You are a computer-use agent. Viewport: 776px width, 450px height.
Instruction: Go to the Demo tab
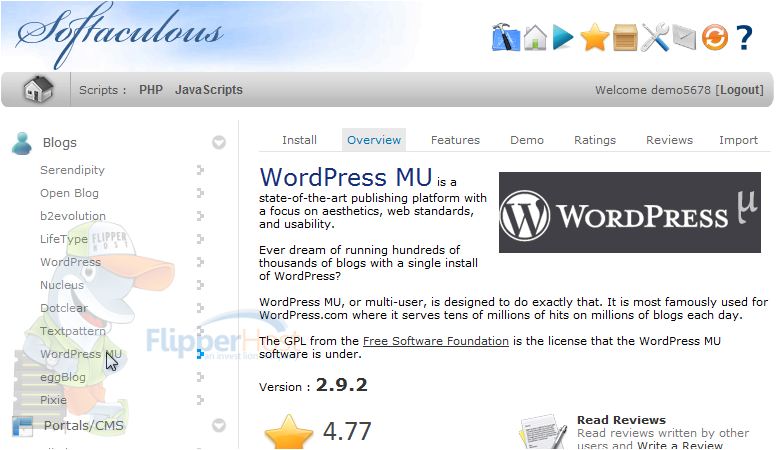tap(527, 140)
